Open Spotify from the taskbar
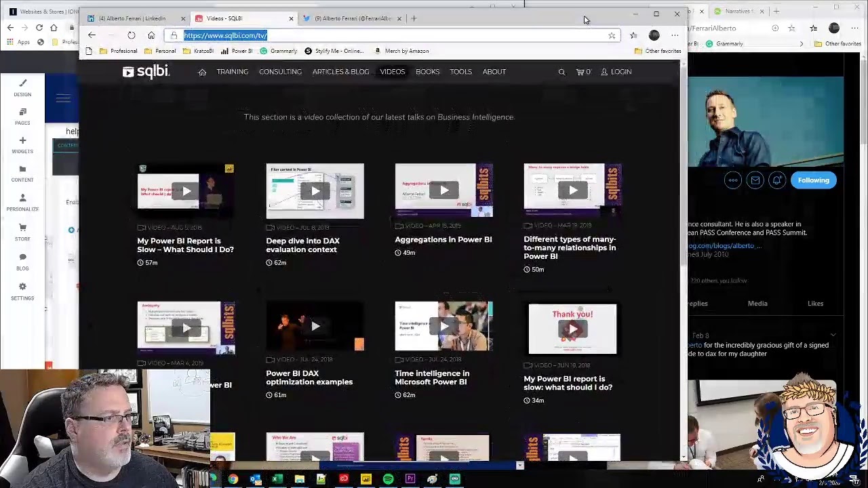 [388, 479]
